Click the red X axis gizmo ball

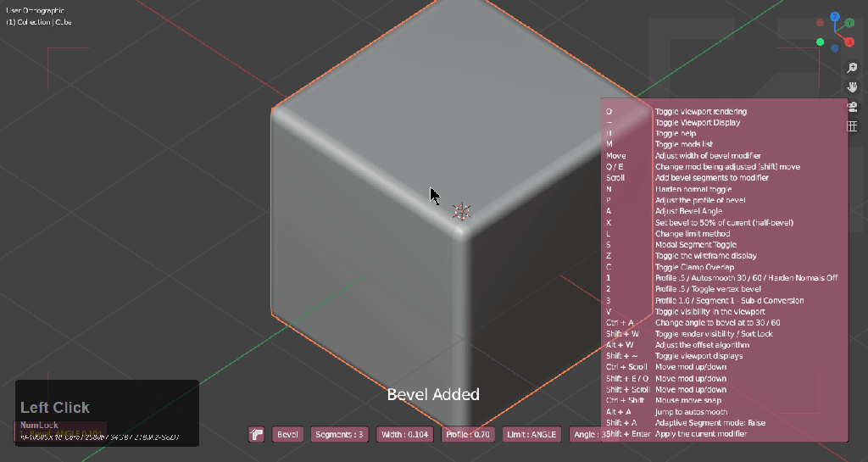point(849,41)
